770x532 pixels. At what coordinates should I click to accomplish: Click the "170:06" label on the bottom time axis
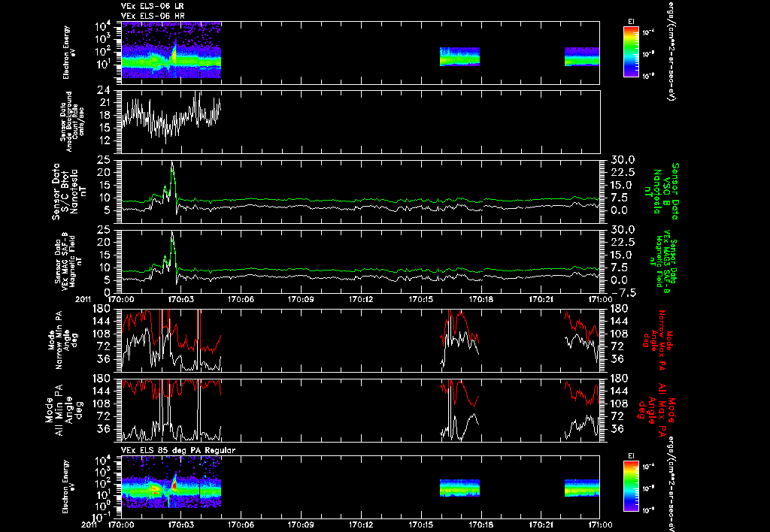[x=241, y=524]
